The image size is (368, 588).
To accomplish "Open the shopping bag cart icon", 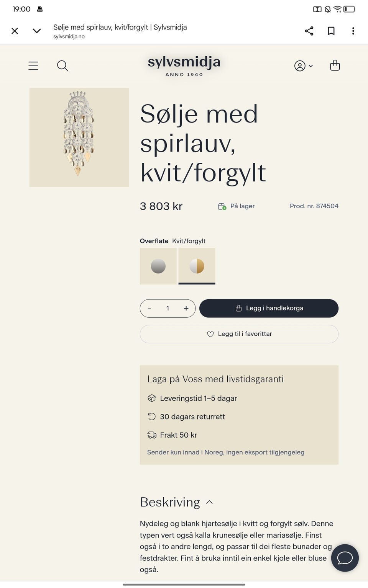I will point(335,65).
